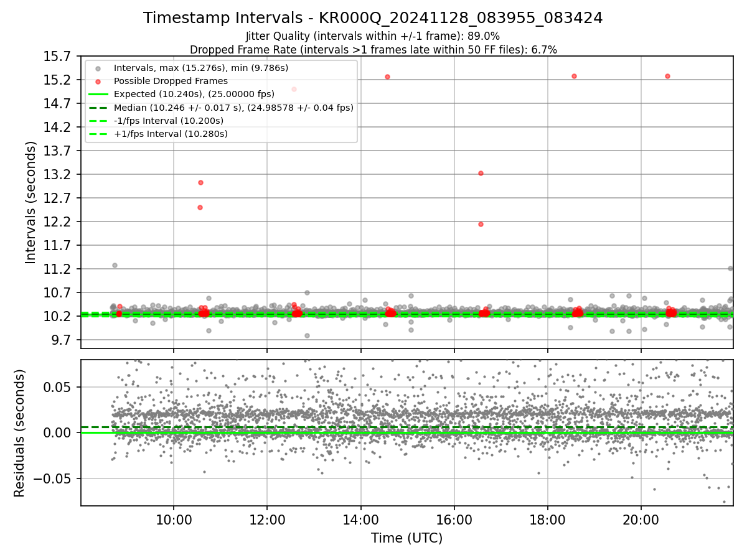Click the 16:00 time tick label
Screen dimensions: 747x560
454,520
